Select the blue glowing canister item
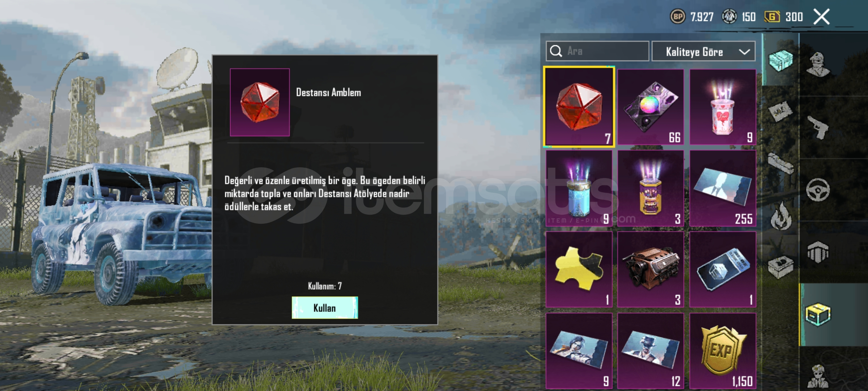 point(579,188)
